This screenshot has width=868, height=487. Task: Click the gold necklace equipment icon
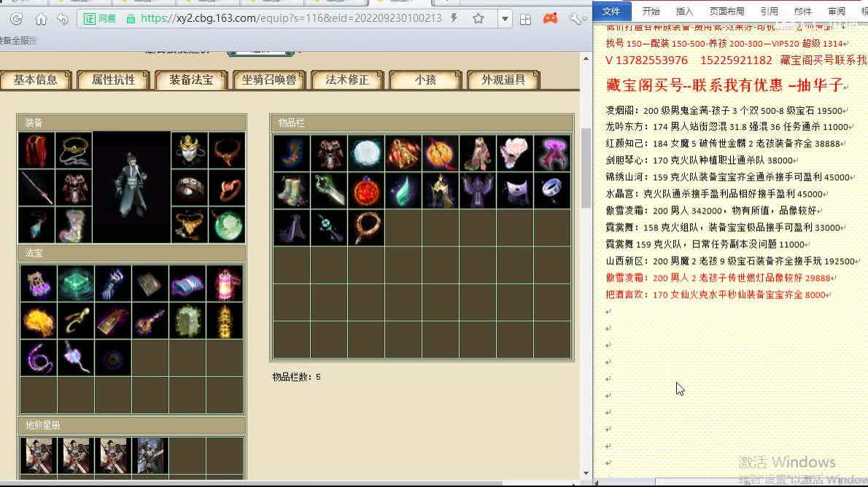74,150
